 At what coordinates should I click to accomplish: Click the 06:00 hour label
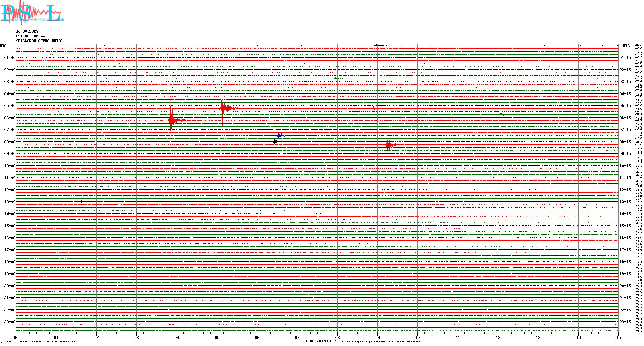10,118
